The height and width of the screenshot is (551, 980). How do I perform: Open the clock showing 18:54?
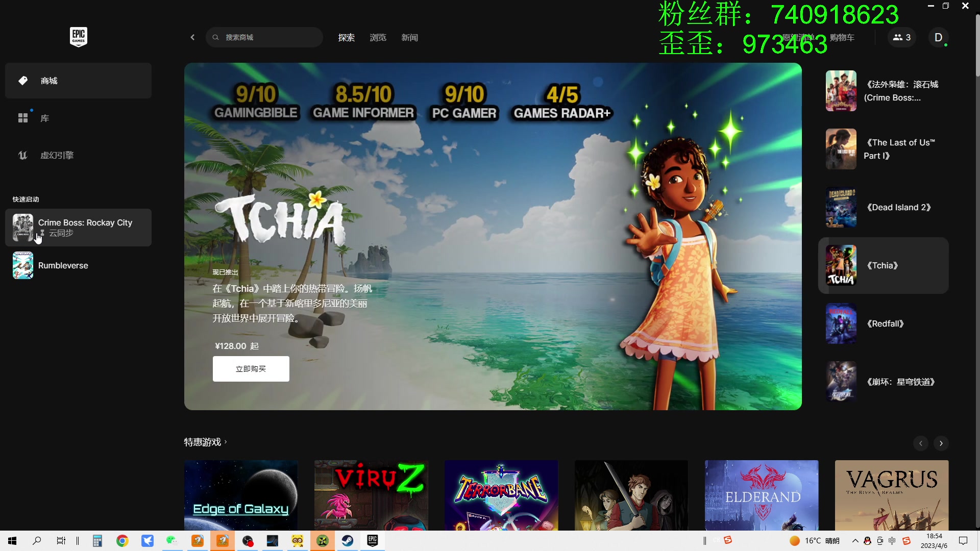coord(934,541)
